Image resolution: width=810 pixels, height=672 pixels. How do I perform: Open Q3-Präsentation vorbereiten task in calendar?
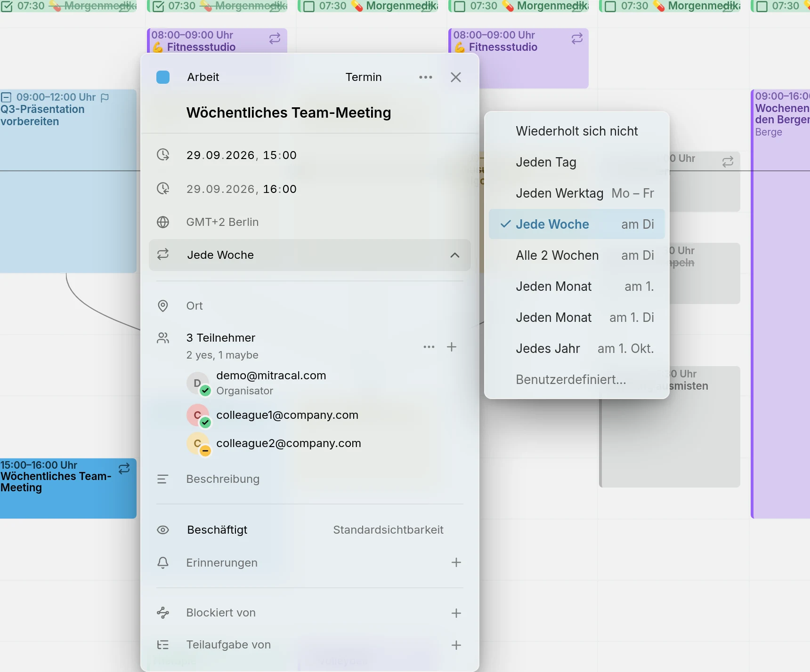(68, 181)
